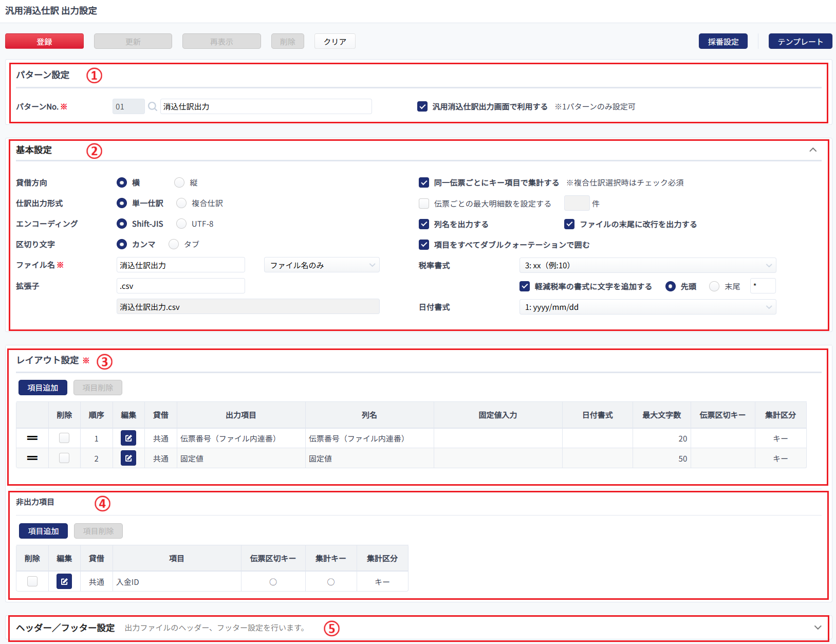Collapse the 基本設定 section

point(813,150)
